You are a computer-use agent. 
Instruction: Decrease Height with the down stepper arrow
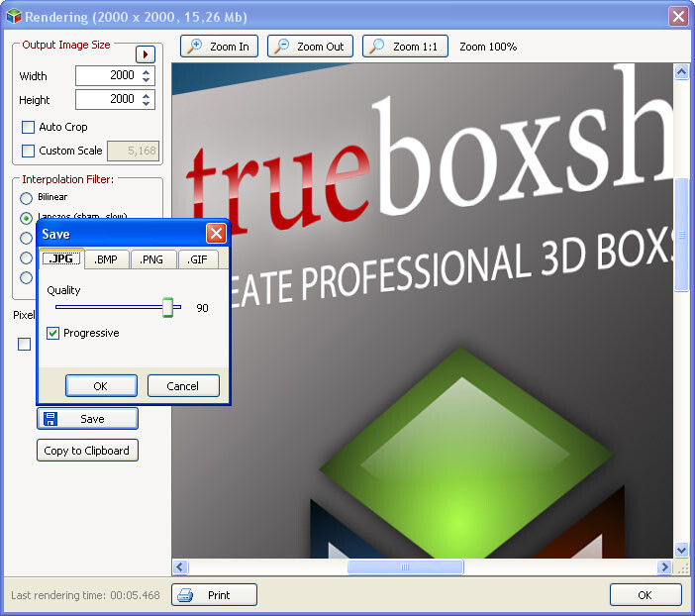click(146, 104)
